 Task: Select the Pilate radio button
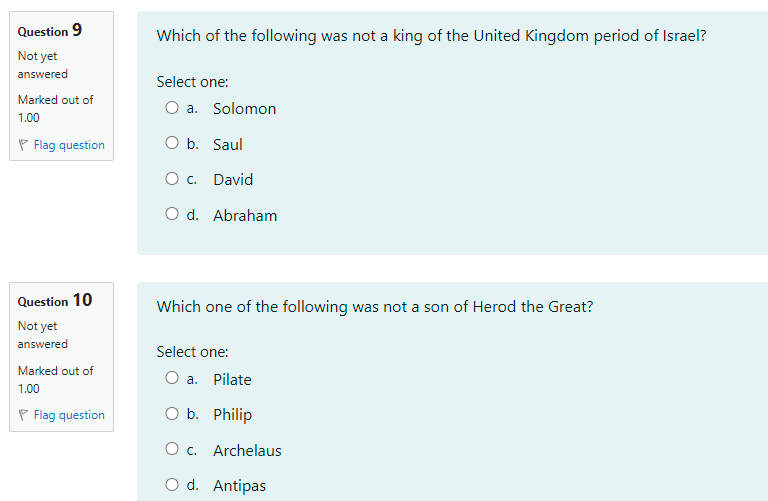click(x=172, y=379)
